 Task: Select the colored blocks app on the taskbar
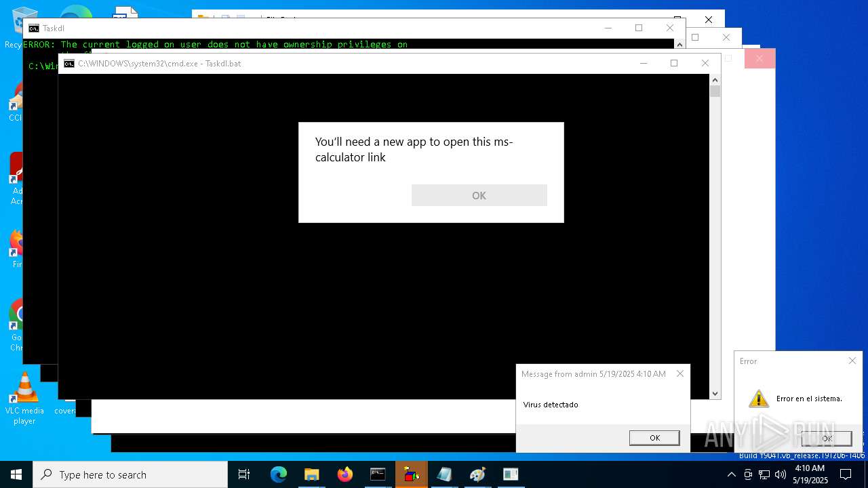[411, 474]
